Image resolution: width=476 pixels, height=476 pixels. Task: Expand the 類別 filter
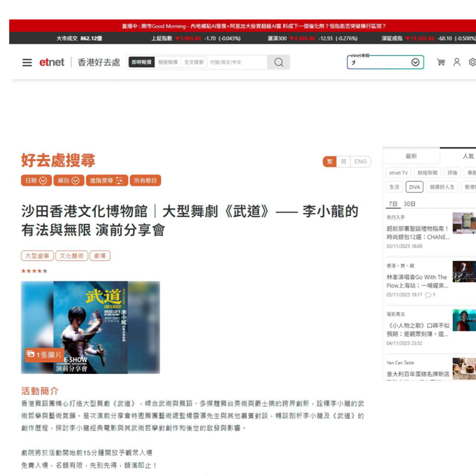[x=69, y=181]
